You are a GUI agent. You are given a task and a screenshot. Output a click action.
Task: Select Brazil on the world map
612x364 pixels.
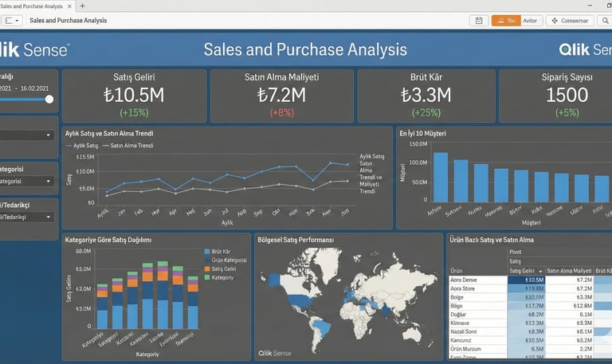pyautogui.click(x=323, y=327)
